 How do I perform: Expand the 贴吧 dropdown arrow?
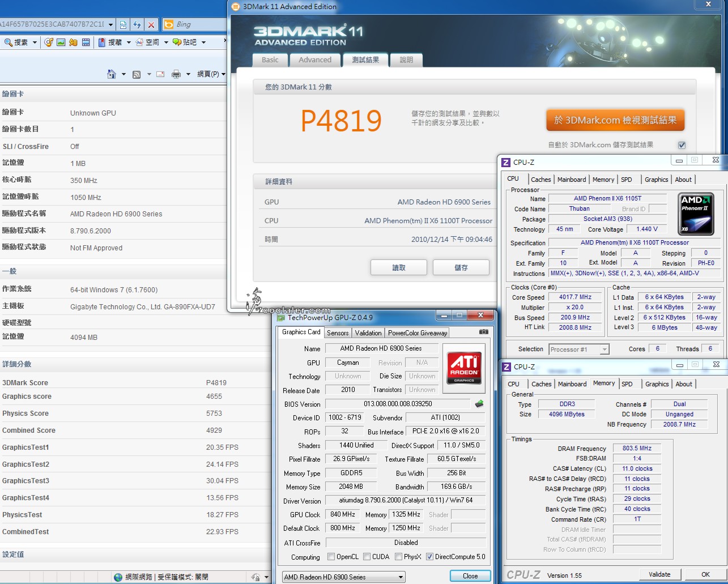tap(203, 42)
